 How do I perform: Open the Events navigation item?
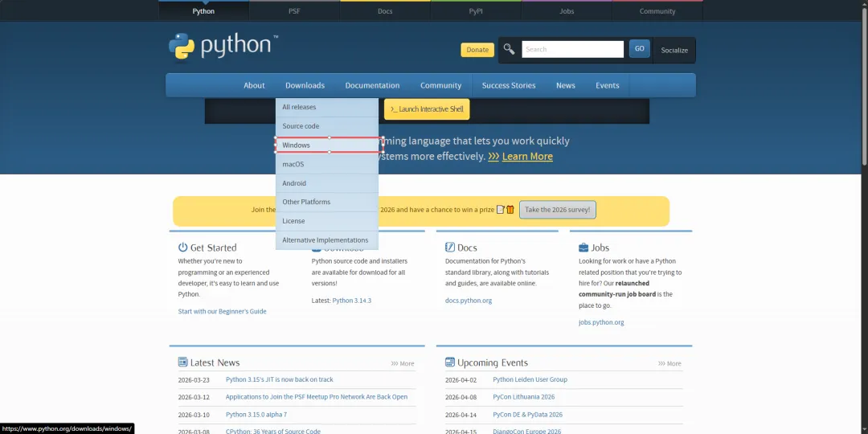608,85
